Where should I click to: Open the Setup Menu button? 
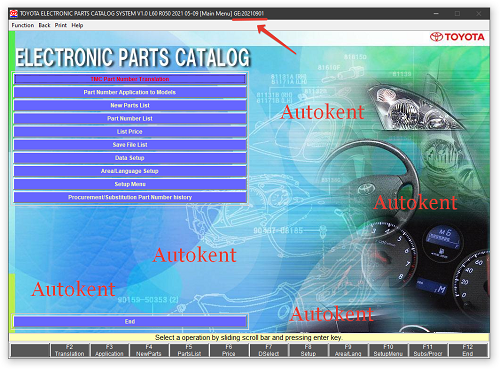[x=130, y=184]
